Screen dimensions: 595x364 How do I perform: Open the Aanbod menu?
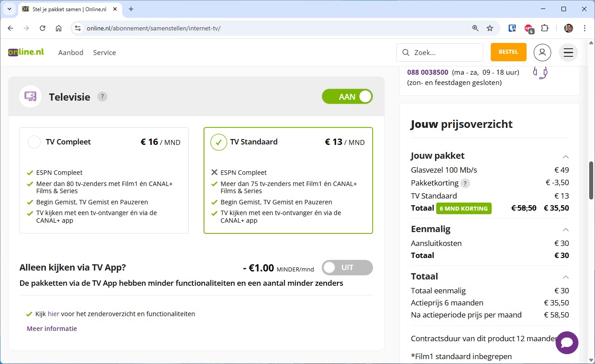tap(71, 52)
